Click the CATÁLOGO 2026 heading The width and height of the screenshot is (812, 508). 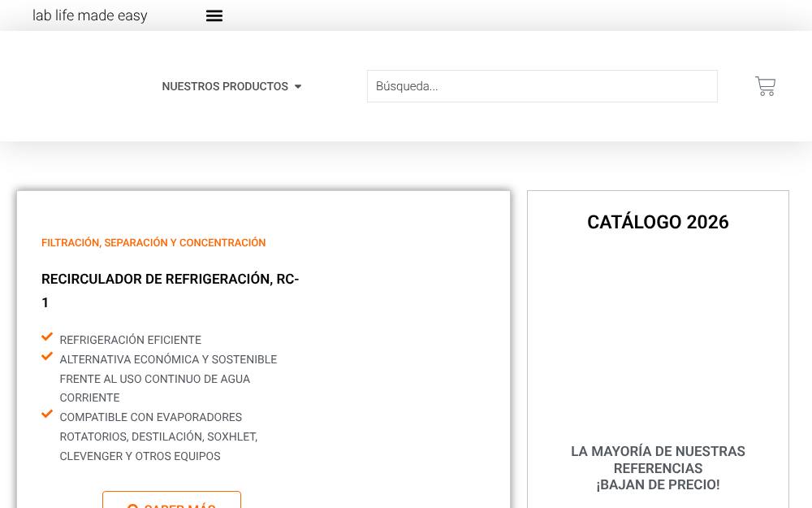(658, 222)
